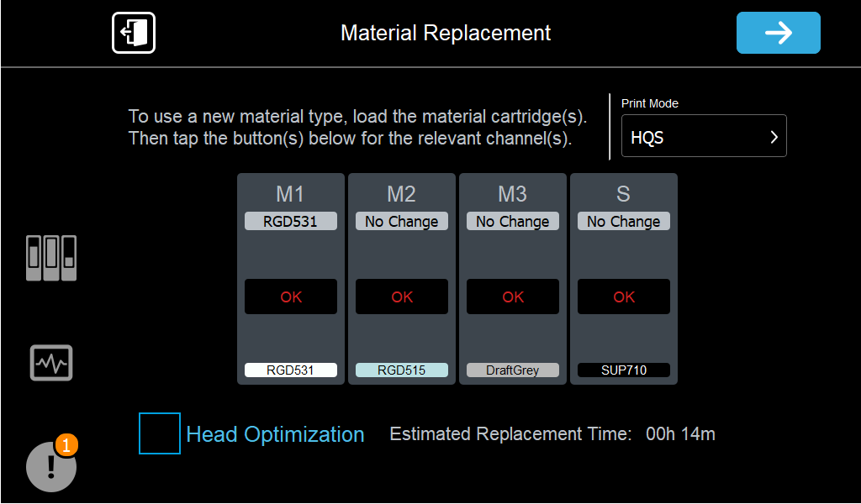Screen dimensions: 861x504
Task: Tap the S channel OK button
Action: [624, 297]
